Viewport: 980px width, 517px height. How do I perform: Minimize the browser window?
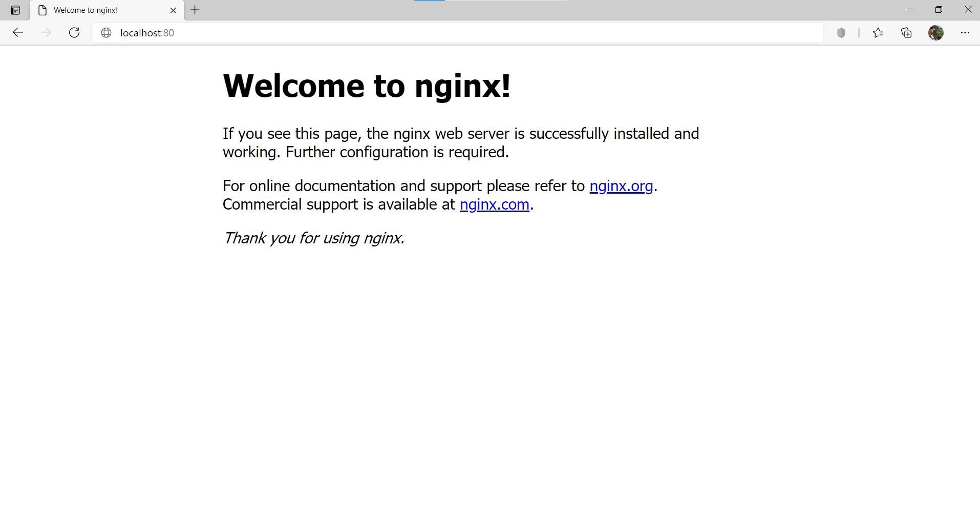[x=910, y=10]
